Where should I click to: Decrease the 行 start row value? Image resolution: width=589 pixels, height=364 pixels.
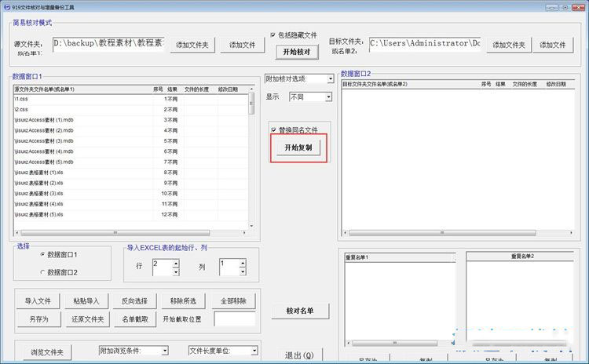[175, 271]
